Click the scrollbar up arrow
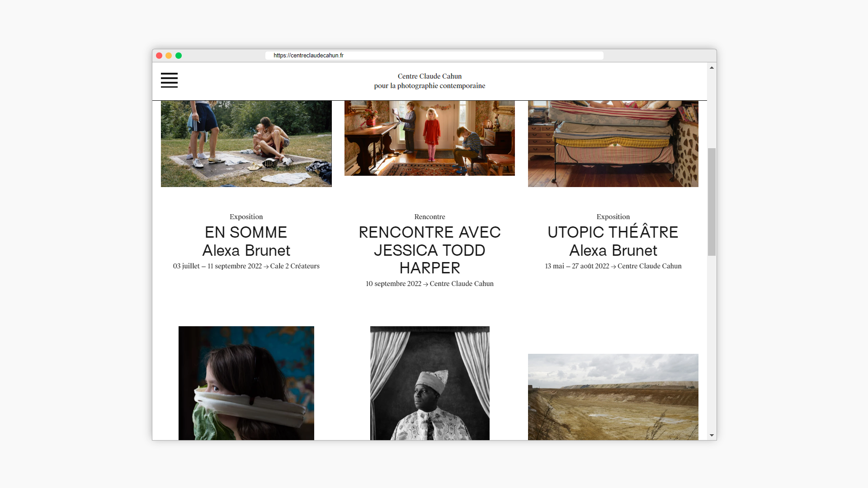868x488 pixels. 712,67
